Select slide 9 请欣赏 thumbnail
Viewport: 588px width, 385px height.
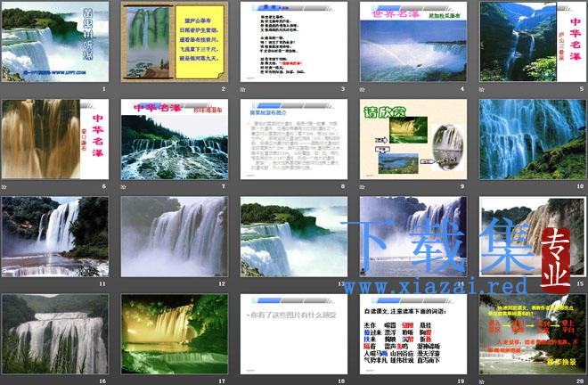pos(413,139)
